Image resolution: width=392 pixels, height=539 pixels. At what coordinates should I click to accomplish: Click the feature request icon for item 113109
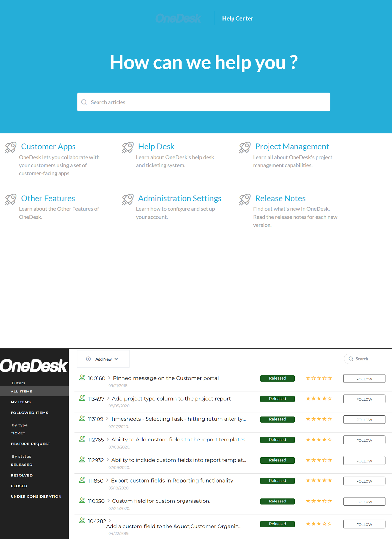click(82, 418)
